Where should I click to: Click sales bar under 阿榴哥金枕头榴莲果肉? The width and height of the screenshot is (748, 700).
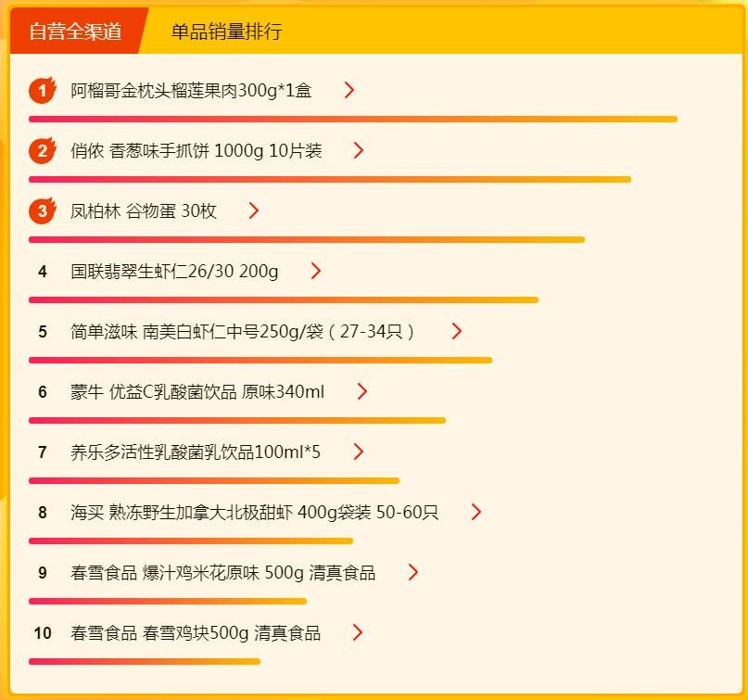pyautogui.click(x=352, y=119)
